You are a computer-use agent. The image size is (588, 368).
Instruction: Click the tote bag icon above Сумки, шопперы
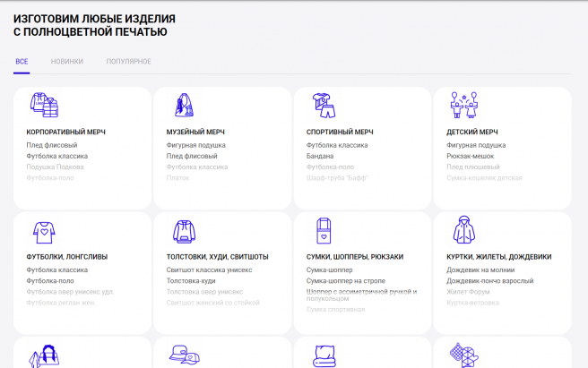click(324, 231)
